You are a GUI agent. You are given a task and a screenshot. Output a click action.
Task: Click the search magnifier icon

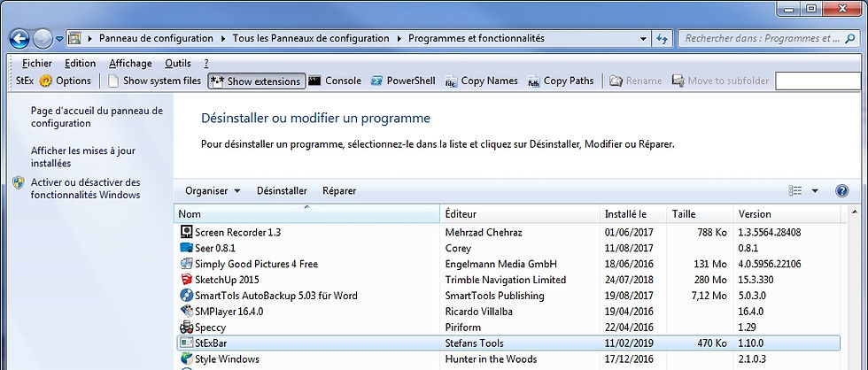point(852,39)
